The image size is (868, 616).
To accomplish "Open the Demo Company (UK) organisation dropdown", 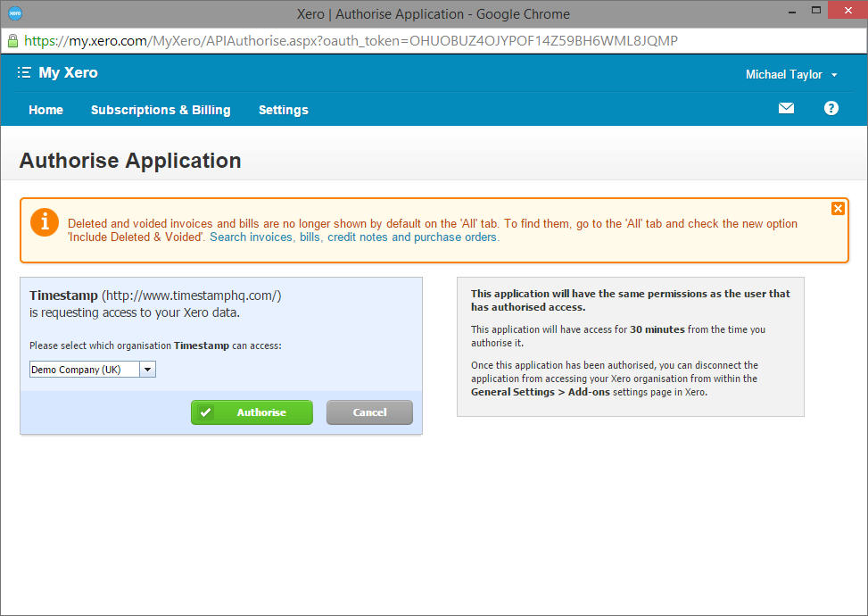I will [93, 370].
